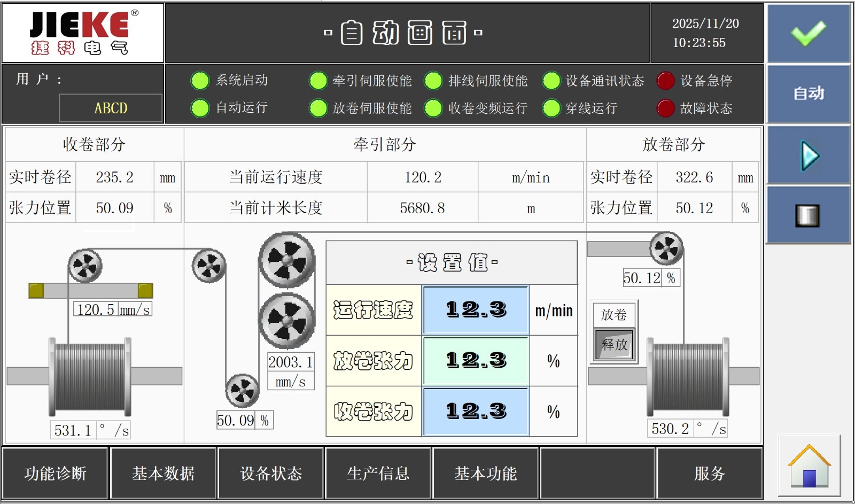Viewport: 855px width, 504px height.
Task: Click the green checkmark confirm icon
Action: (809, 33)
